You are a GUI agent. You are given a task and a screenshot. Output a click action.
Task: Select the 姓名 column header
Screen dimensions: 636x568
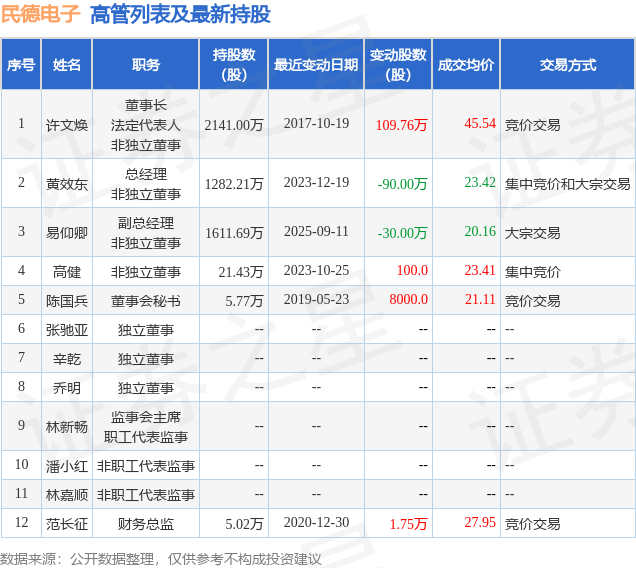point(67,65)
